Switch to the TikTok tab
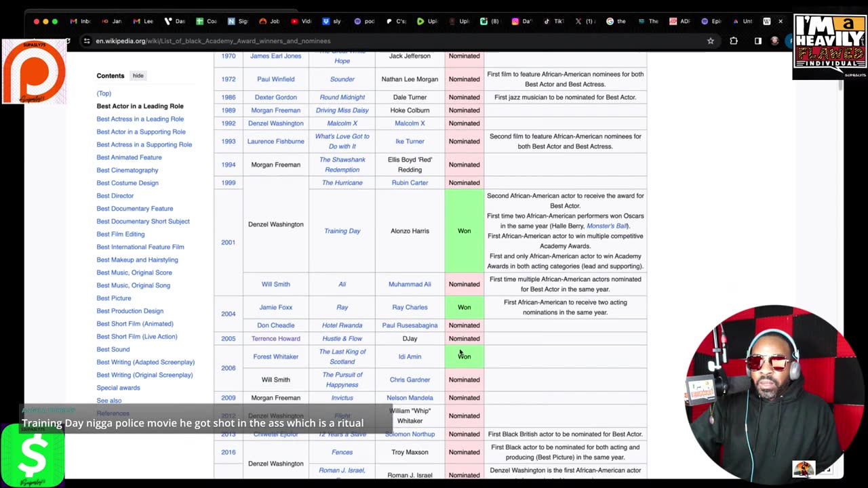Viewport: 868px width, 488px height. pyautogui.click(x=553, y=21)
